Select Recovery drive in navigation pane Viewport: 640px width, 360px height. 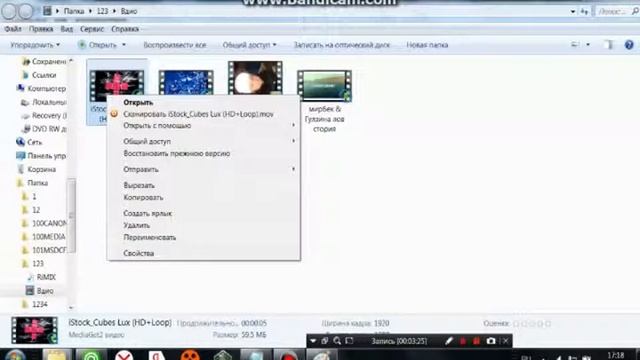click(x=44, y=116)
